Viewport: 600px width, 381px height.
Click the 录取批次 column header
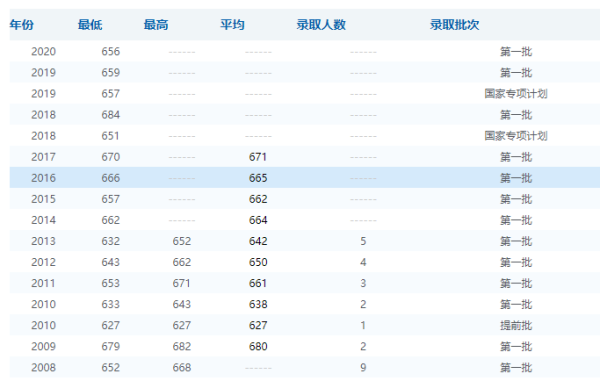(454, 25)
